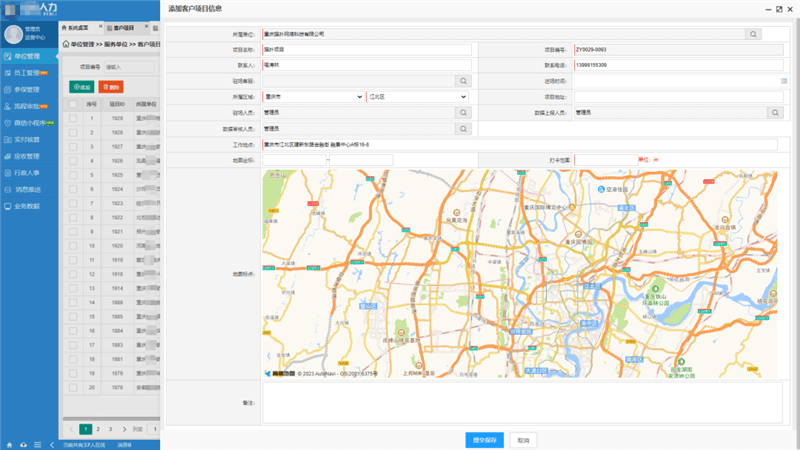Click the search icon for 驻场人员 field

(x=463, y=113)
